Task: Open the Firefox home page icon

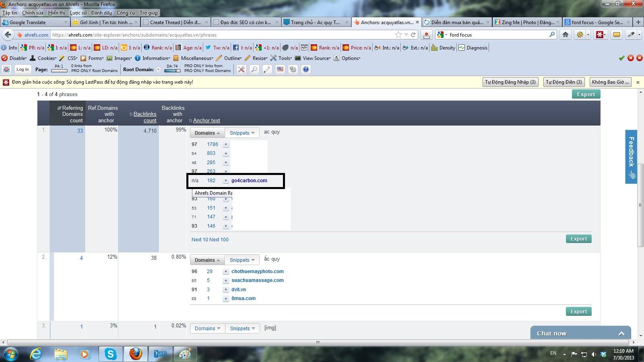Action: click(x=566, y=35)
